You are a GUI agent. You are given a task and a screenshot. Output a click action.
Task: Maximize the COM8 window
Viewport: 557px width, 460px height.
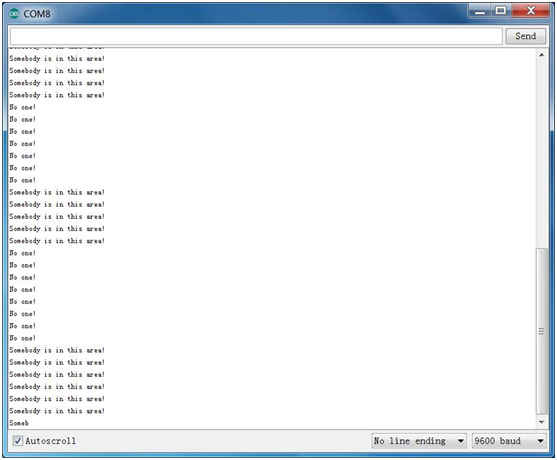point(501,11)
